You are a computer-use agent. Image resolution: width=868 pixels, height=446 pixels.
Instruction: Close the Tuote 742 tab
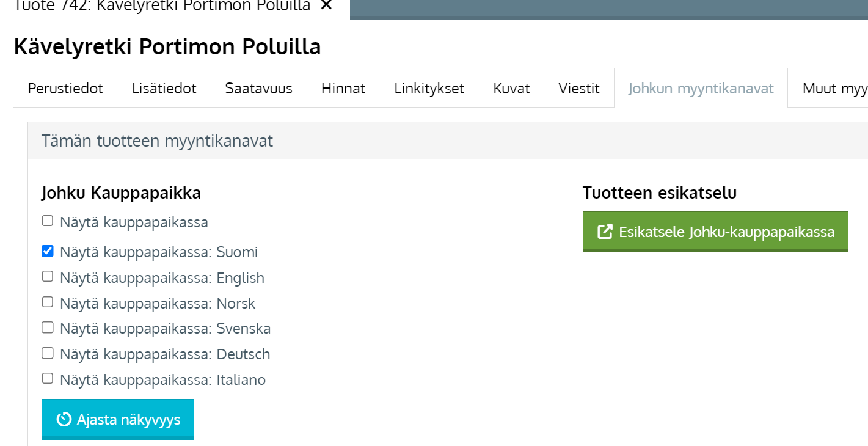[x=326, y=5]
